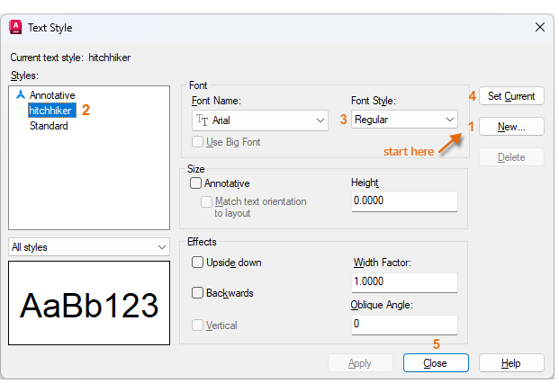Click the TrueType icon beside Arial
This screenshot has width=559, height=392.
coord(202,119)
